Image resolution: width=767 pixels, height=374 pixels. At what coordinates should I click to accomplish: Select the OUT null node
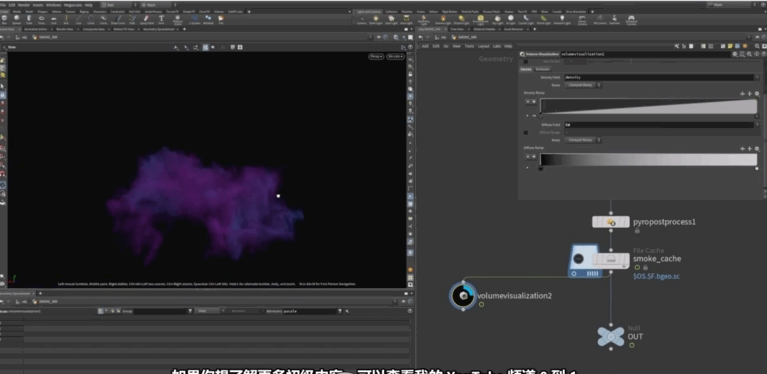click(x=611, y=336)
